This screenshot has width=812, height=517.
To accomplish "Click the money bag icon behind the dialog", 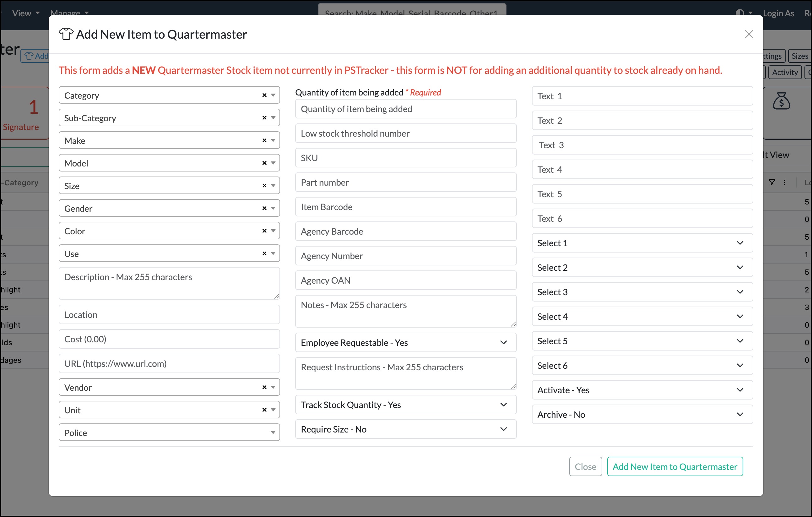I will (x=781, y=101).
